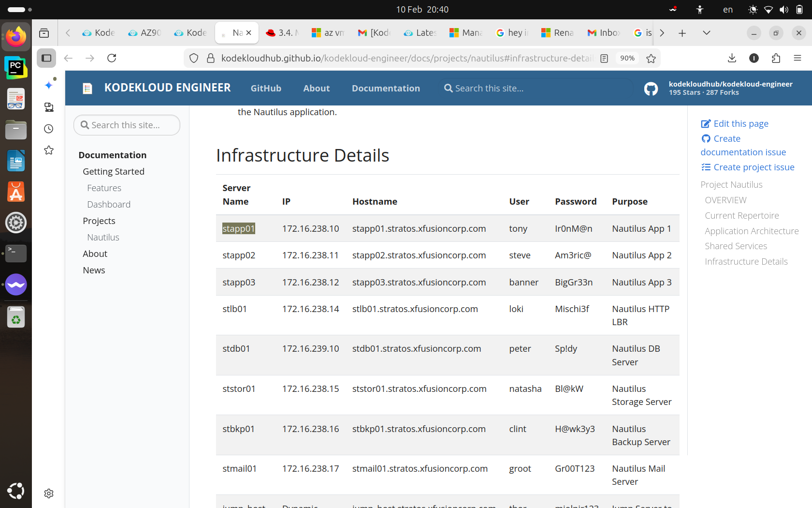Open 'Features' in sidebar navigation
This screenshot has width=812, height=508.
coord(104,188)
